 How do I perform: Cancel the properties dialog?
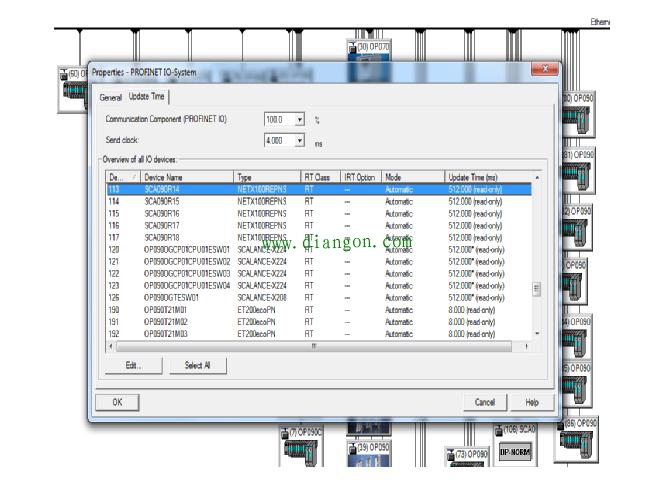coord(485,402)
